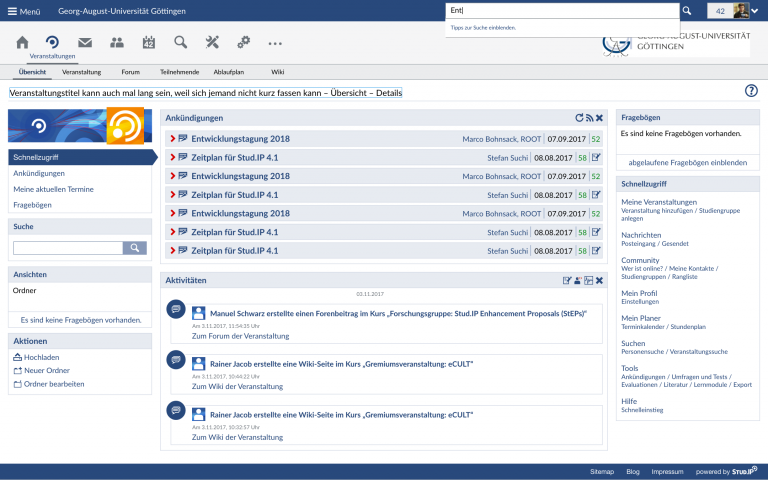Open the Start home icon
Screen dimensions: 768x480
click(x=22, y=42)
